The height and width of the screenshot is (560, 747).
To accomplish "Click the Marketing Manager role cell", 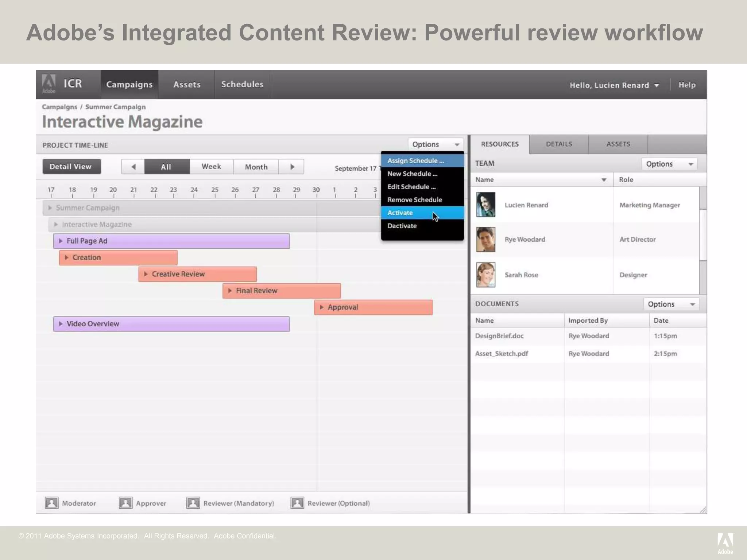I will pyautogui.click(x=650, y=205).
